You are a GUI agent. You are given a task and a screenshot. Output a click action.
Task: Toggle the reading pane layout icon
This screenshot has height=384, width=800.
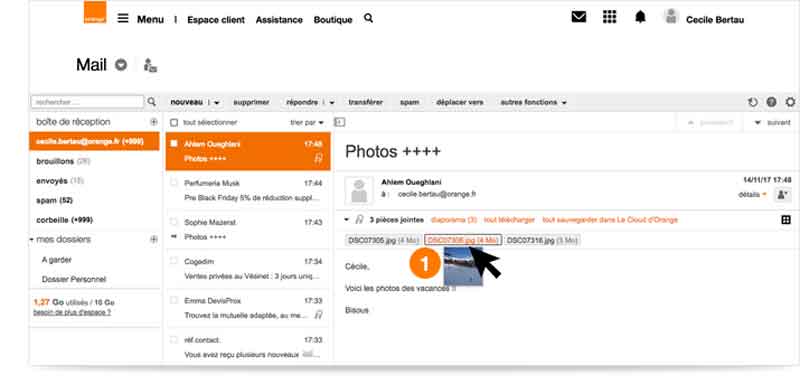click(x=339, y=122)
